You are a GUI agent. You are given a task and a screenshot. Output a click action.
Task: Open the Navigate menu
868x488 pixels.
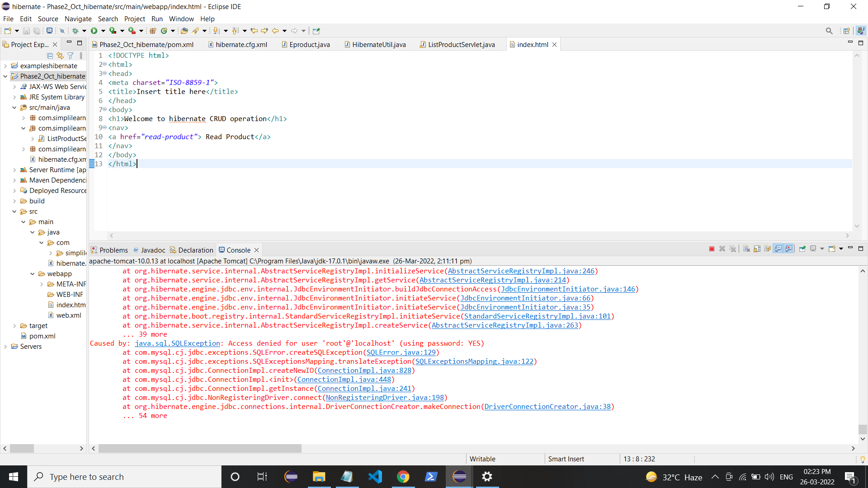coord(78,19)
